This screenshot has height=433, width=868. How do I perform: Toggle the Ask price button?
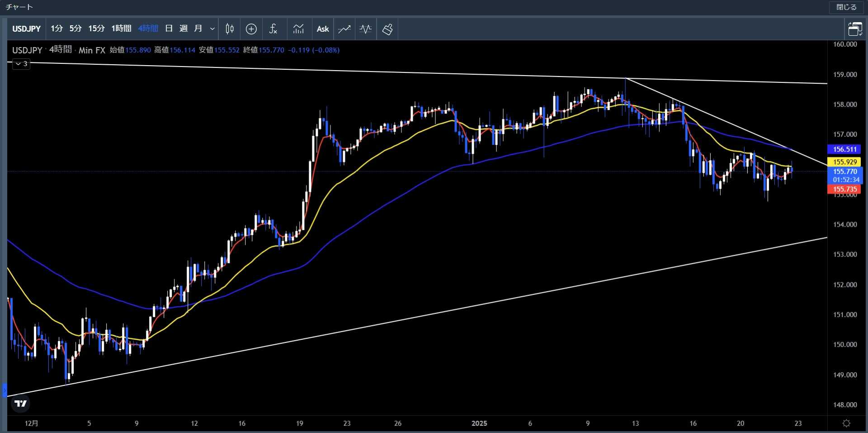[323, 29]
